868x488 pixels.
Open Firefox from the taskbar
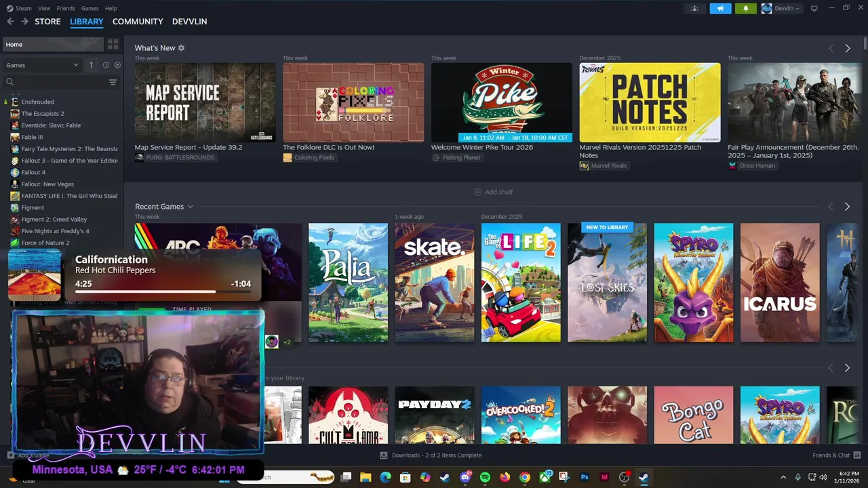tap(505, 477)
